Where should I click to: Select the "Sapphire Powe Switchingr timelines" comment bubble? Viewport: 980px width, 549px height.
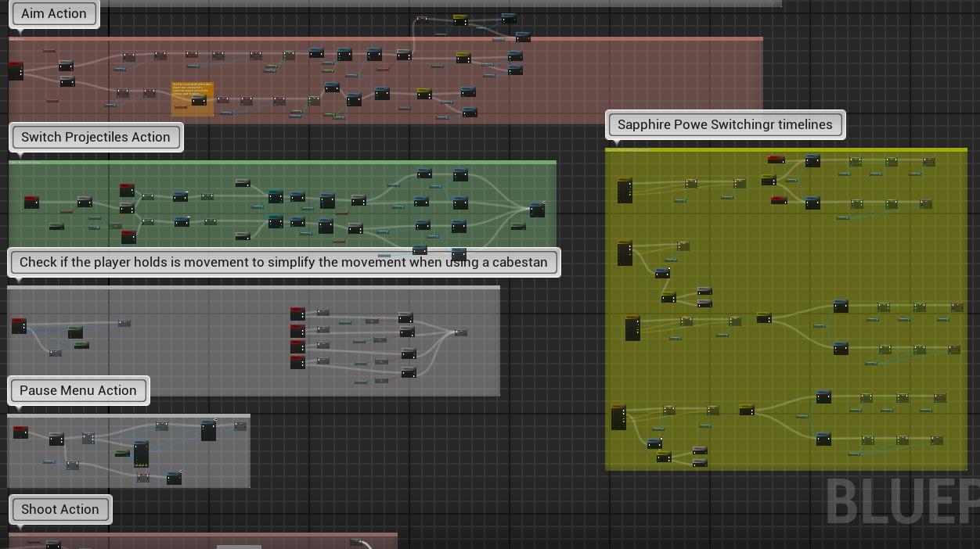[x=725, y=124]
